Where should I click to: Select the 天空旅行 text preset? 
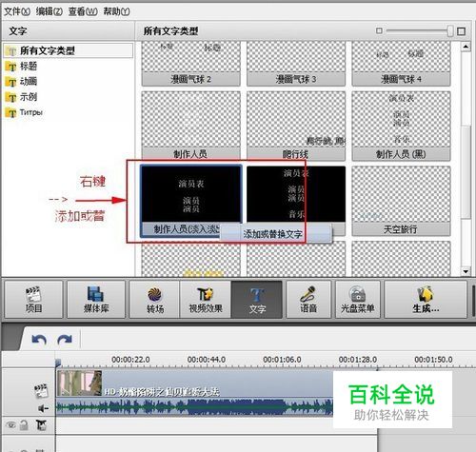[x=401, y=201]
